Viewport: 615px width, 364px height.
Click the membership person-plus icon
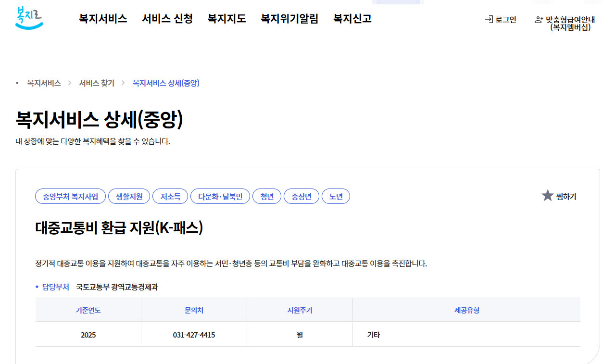point(539,20)
